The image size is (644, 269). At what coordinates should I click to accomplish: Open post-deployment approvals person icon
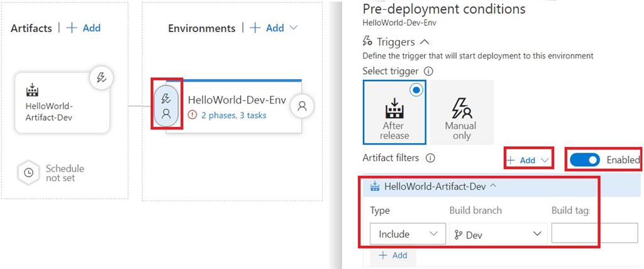(302, 106)
